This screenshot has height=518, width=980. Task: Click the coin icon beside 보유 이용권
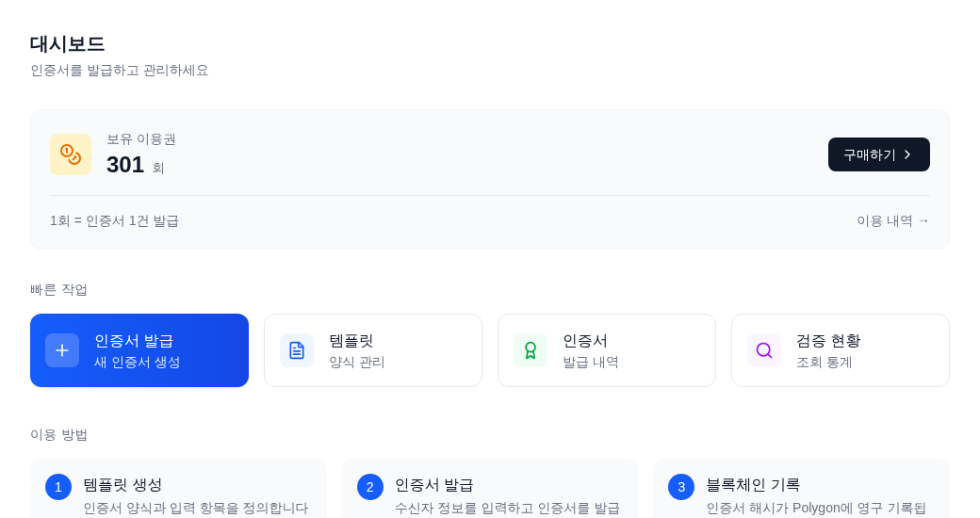point(71,154)
